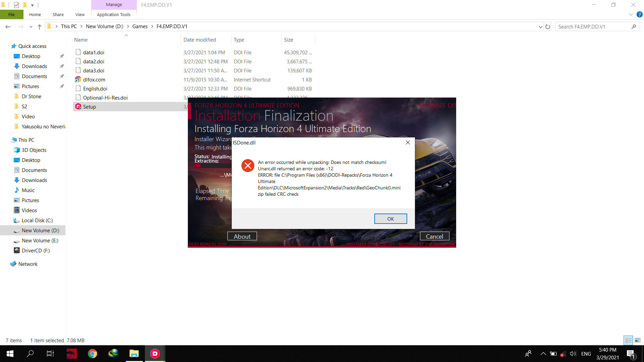Open volume control in system tray
This screenshot has width=644, height=362.
(x=573, y=354)
